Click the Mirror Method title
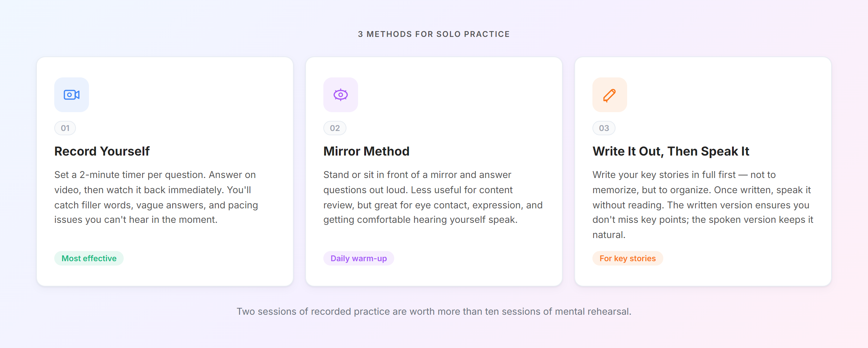 [x=366, y=151]
